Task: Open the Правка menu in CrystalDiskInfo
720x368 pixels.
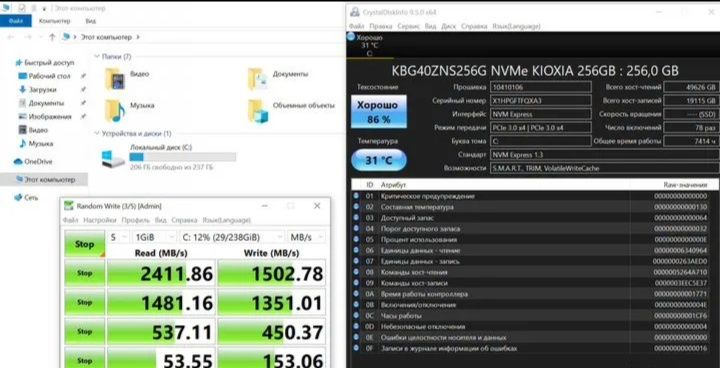Action: [381, 27]
